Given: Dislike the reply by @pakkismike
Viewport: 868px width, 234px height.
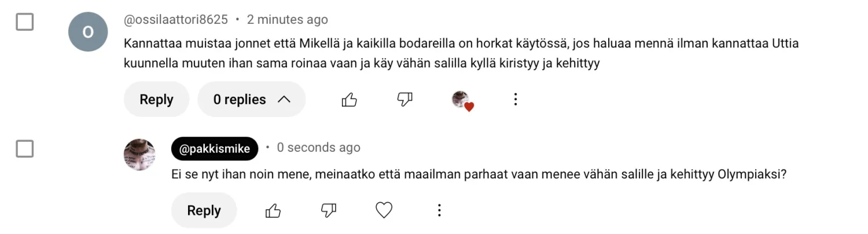Looking at the screenshot, I should pos(328,210).
